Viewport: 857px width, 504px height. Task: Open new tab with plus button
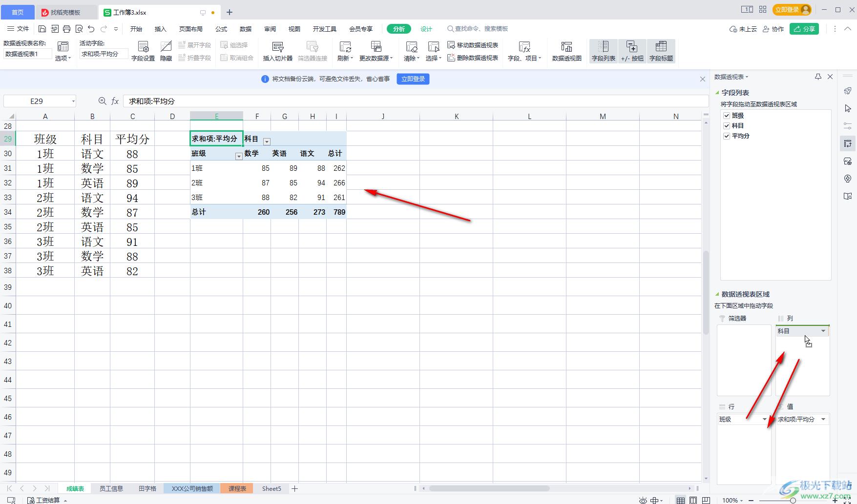click(230, 12)
